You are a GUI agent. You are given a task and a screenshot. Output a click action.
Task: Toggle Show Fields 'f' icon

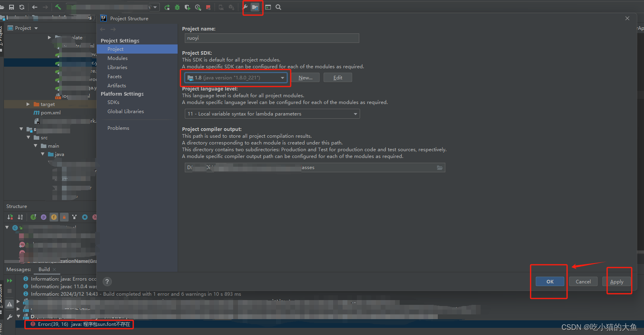pos(54,217)
